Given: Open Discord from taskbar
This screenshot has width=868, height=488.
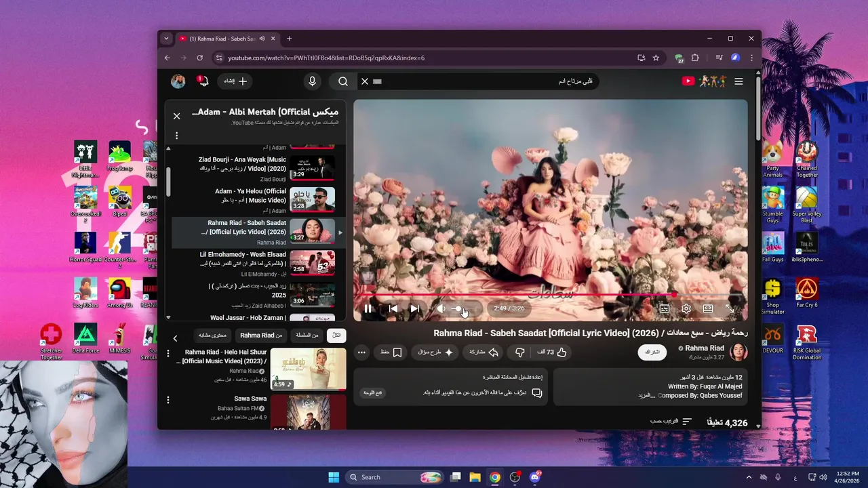Looking at the screenshot, I should [535, 477].
